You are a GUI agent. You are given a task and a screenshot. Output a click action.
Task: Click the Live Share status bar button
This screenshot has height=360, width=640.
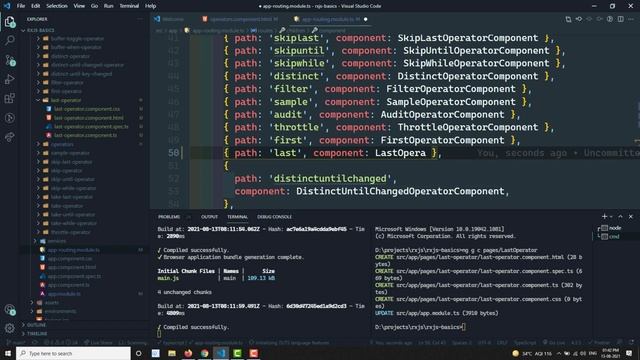point(98,343)
